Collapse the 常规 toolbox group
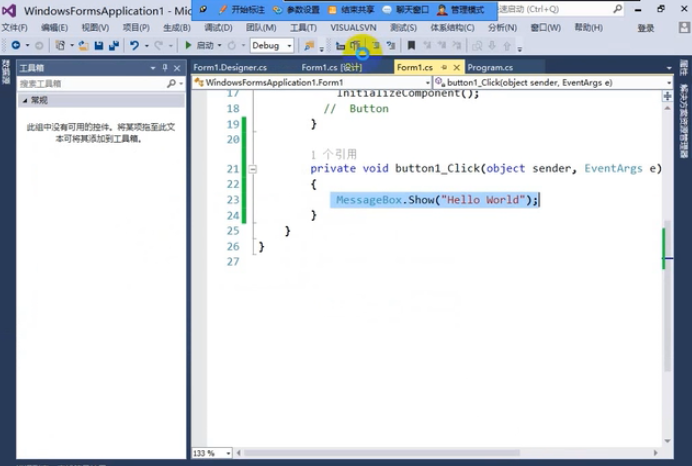This screenshot has width=692, height=466. click(x=25, y=101)
